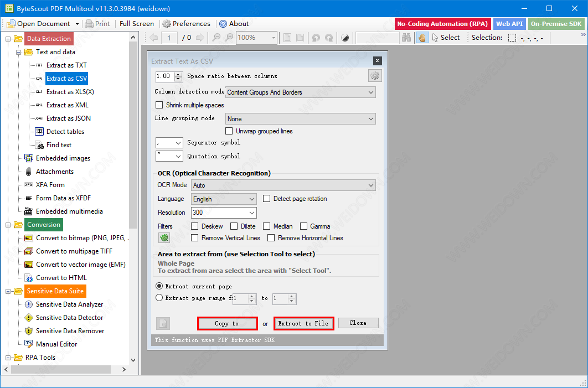Click the binoculars search icon

tap(406, 38)
